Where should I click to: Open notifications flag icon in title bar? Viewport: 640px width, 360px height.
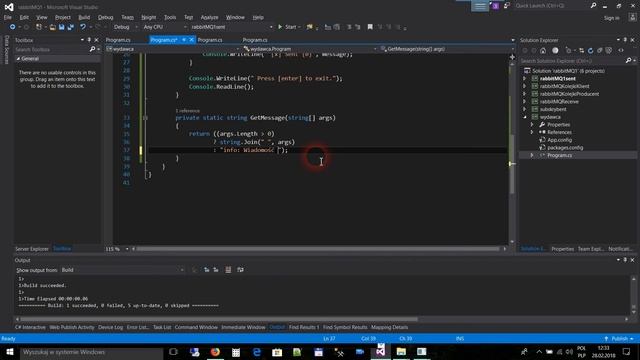495,6
